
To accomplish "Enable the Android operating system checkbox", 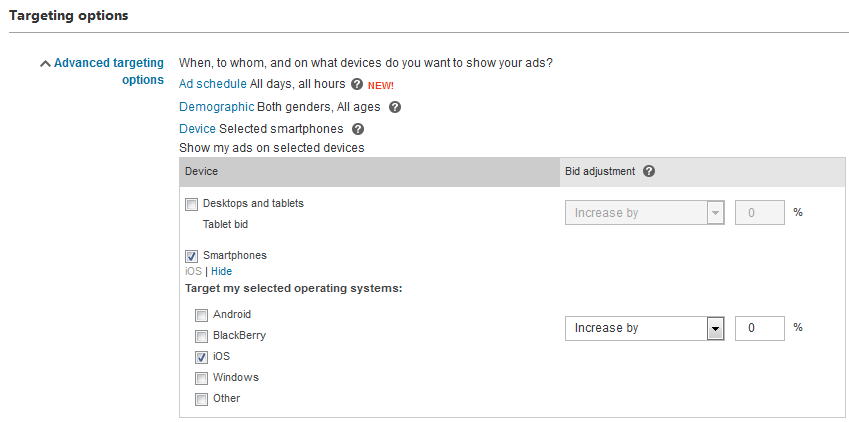I will click(x=201, y=315).
